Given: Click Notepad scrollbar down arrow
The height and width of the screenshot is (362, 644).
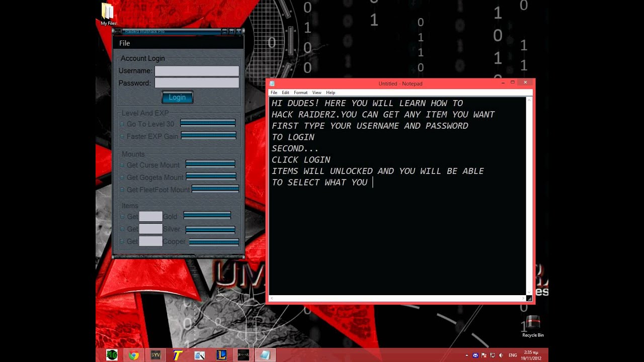Looking at the screenshot, I should pos(529,292).
